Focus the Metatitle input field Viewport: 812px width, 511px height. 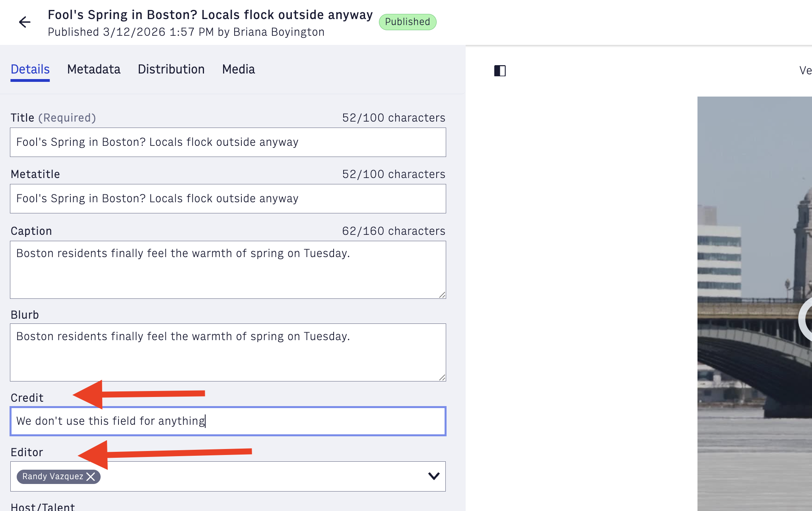click(228, 199)
